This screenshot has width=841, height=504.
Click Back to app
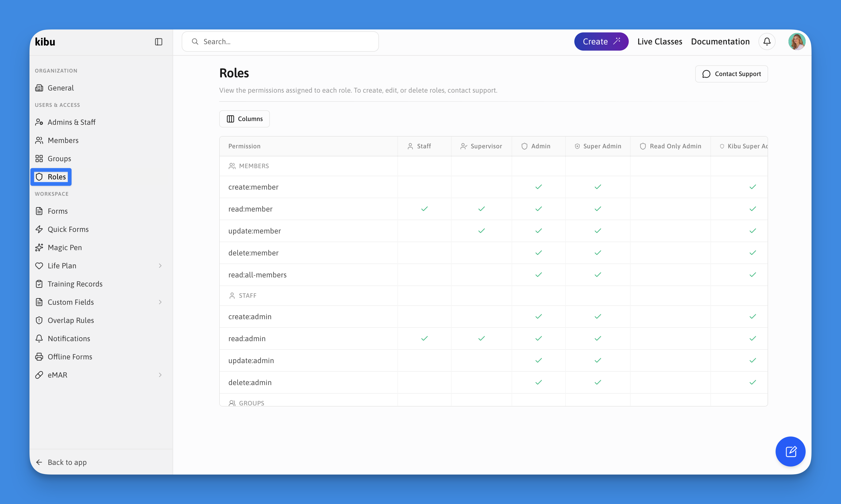pos(61,462)
